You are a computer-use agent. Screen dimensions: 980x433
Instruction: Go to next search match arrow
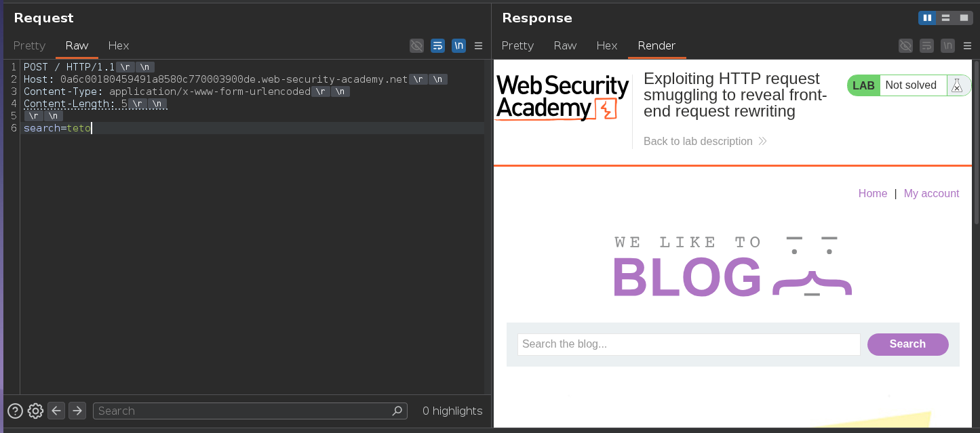pos(77,411)
